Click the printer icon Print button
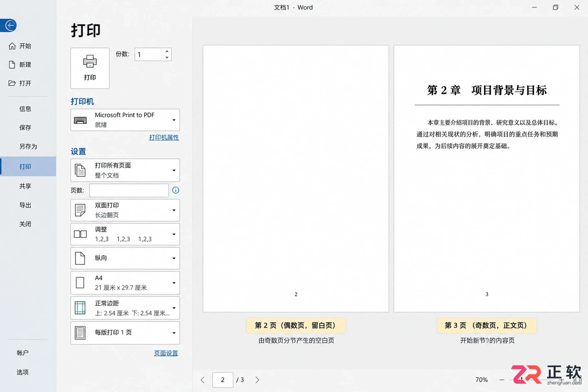588x392 pixels. (90, 68)
